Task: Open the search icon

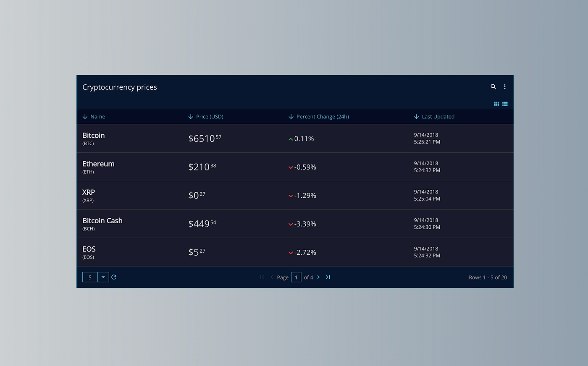Action: point(493,86)
